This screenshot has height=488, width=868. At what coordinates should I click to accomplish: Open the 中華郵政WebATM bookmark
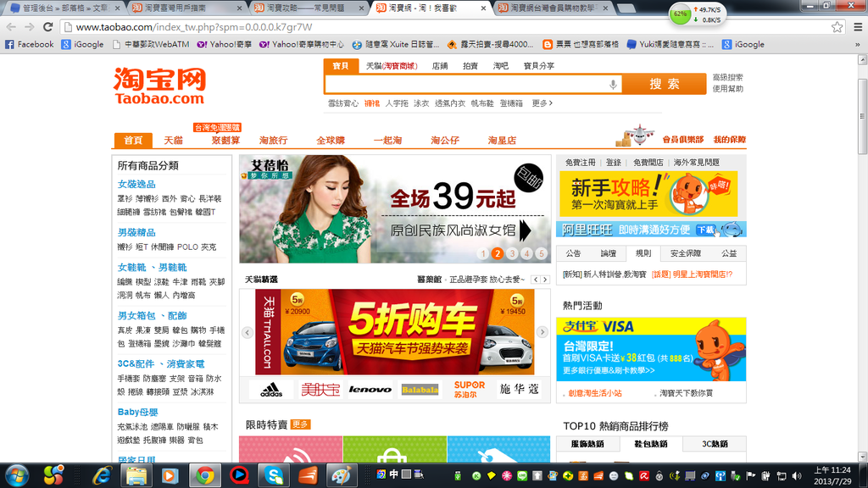coord(151,44)
